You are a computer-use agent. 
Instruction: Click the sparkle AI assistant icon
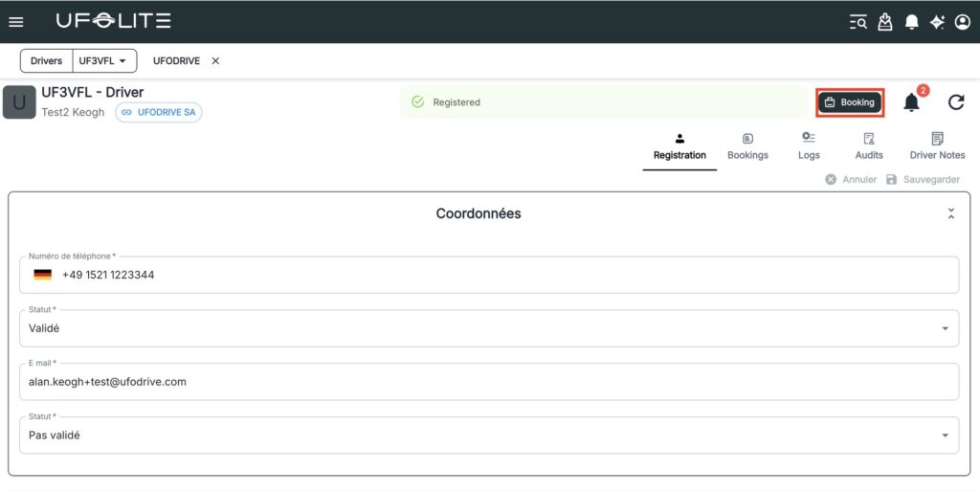(x=937, y=22)
